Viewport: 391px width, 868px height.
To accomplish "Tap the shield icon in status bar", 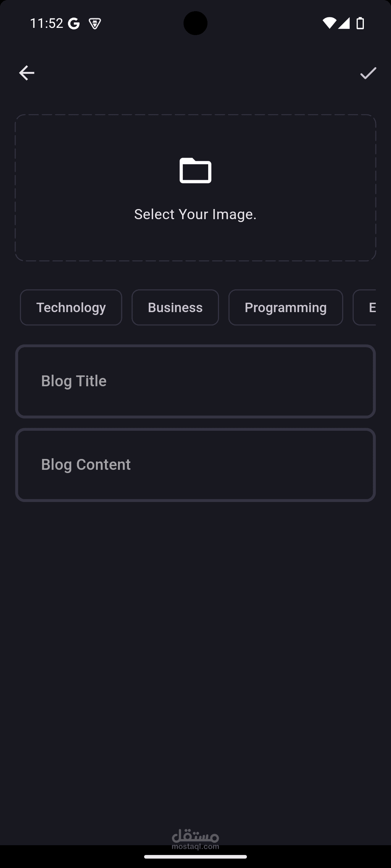I will 95,24.
